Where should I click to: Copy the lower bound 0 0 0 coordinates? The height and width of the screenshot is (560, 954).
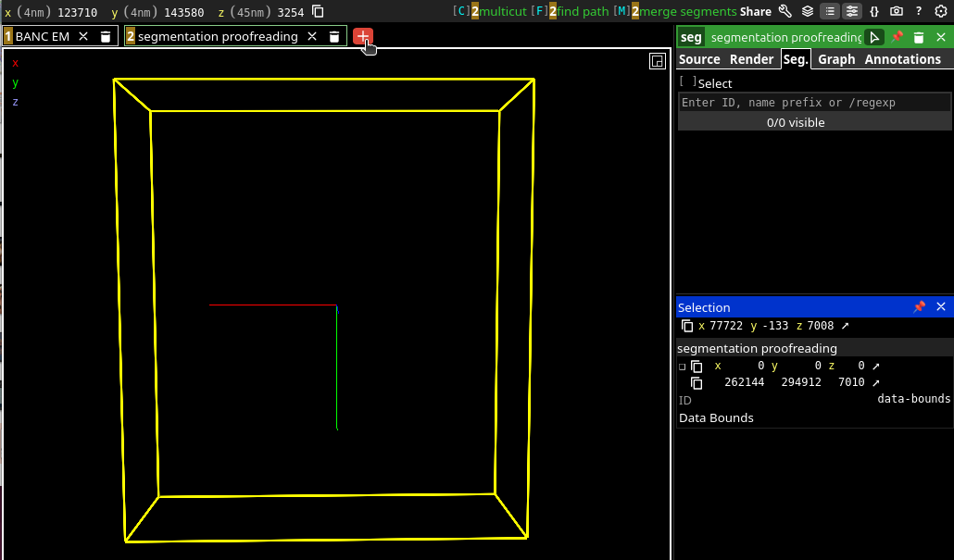click(x=697, y=366)
